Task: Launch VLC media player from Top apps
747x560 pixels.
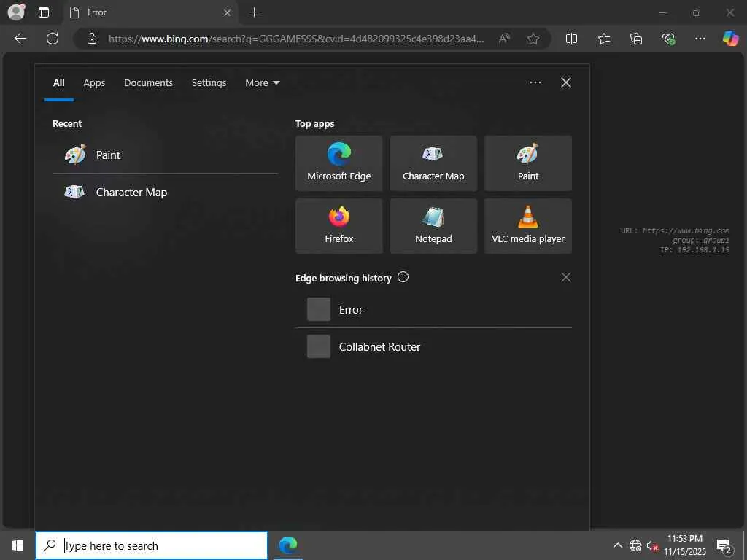Action: click(528, 226)
